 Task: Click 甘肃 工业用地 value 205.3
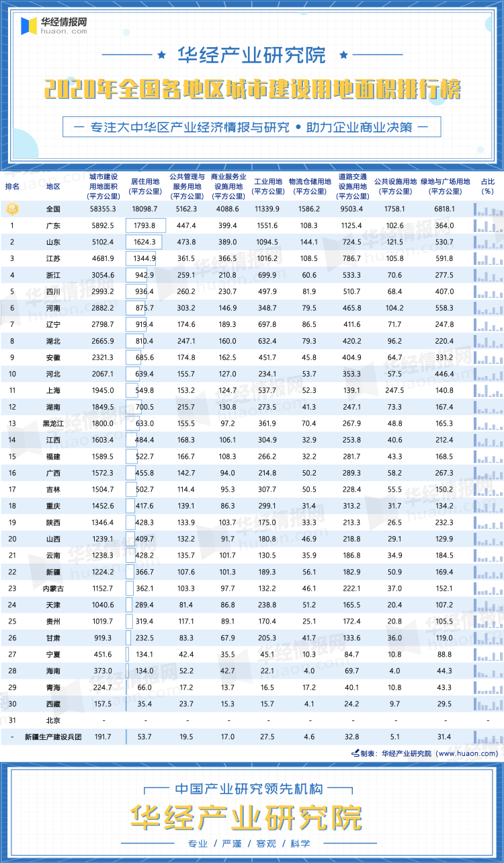pyautogui.click(x=267, y=637)
